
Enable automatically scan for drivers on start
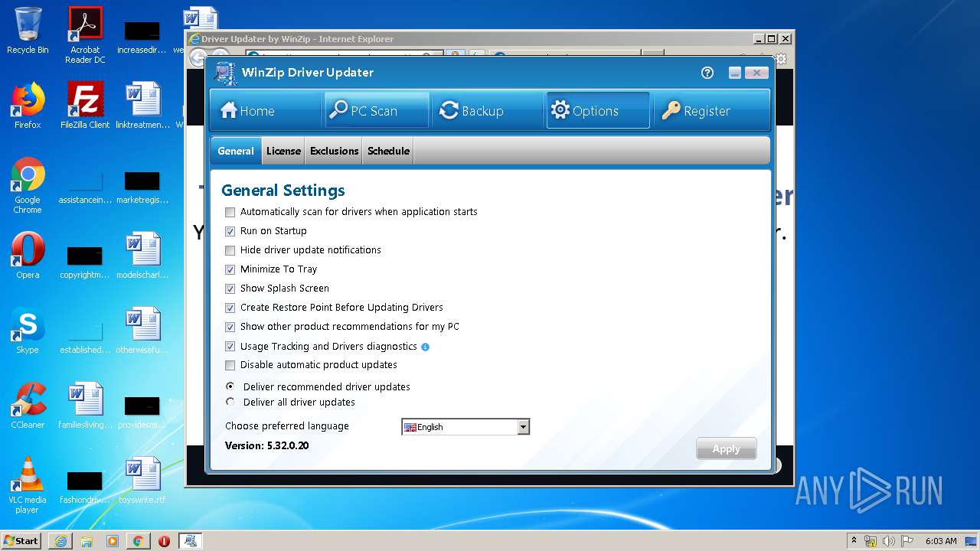tap(230, 212)
